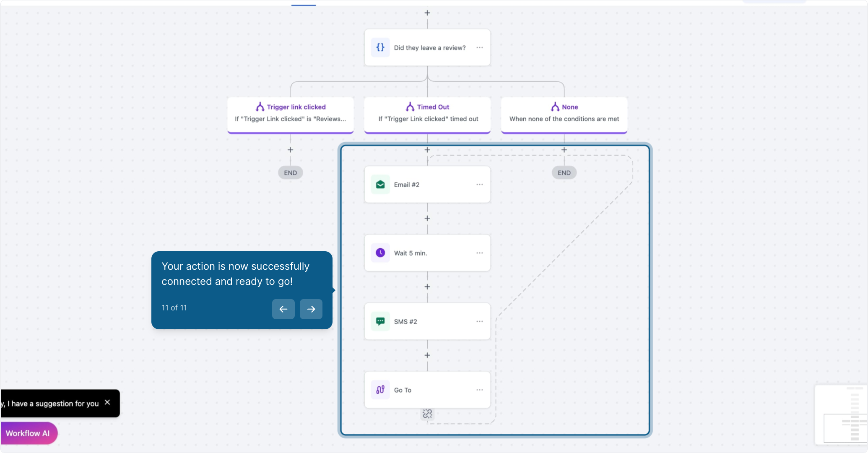Add action under Timed Out branch
The image size is (868, 453).
pyautogui.click(x=427, y=150)
